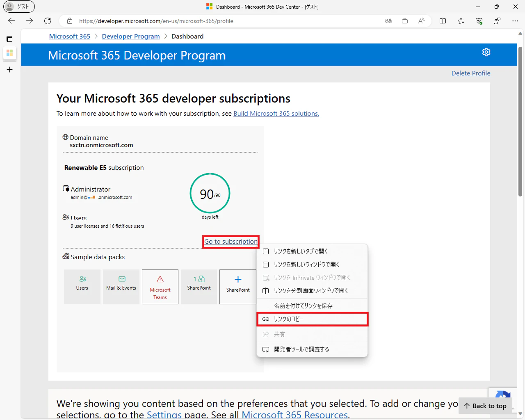Image resolution: width=525 pixels, height=420 pixels.
Task: Click the sxctn.onmicrosoft.com domain text
Action: pyautogui.click(x=101, y=145)
